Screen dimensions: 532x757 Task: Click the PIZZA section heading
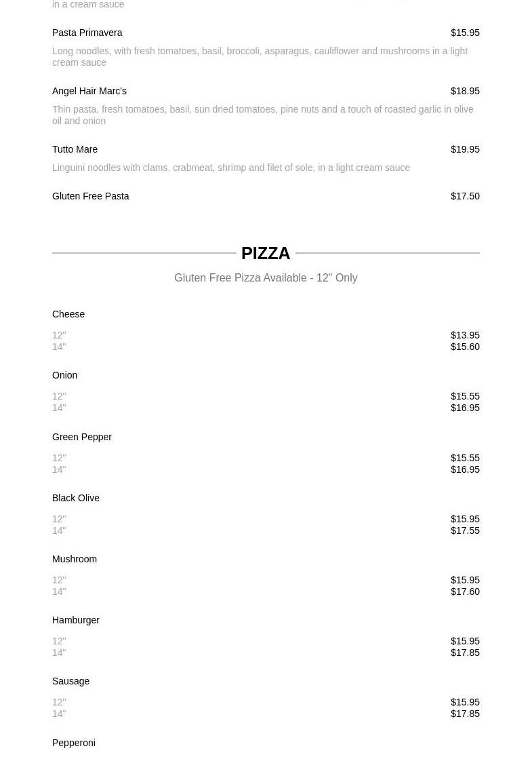click(x=266, y=253)
